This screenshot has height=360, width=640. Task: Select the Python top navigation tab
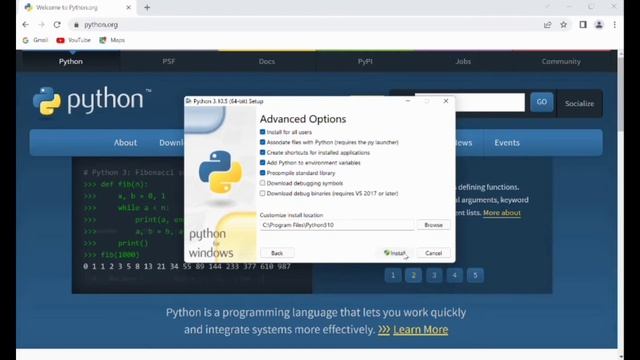click(71, 62)
